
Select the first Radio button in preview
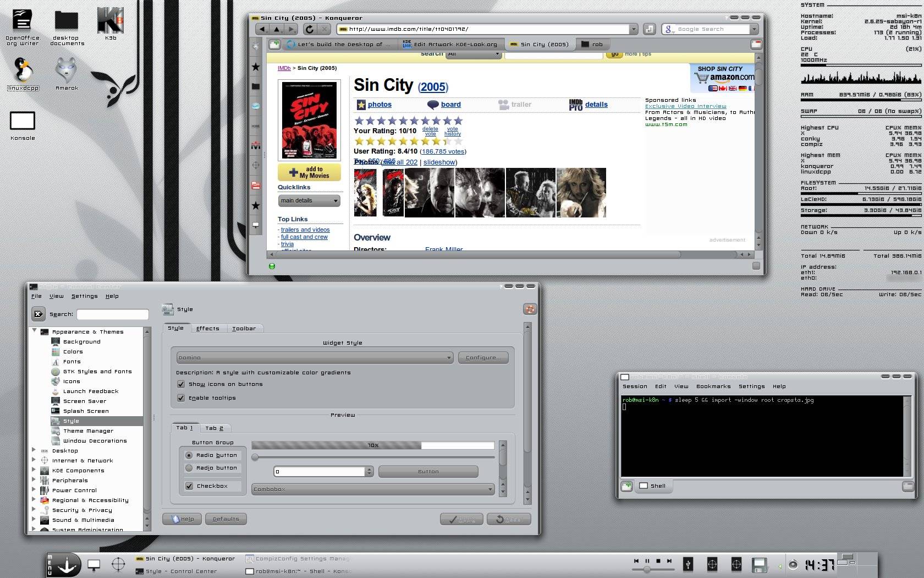(189, 455)
